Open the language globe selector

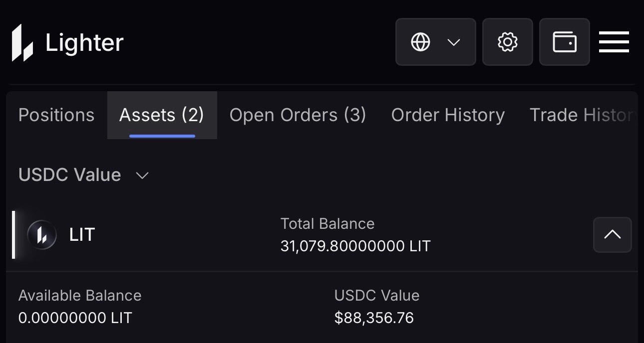point(435,42)
